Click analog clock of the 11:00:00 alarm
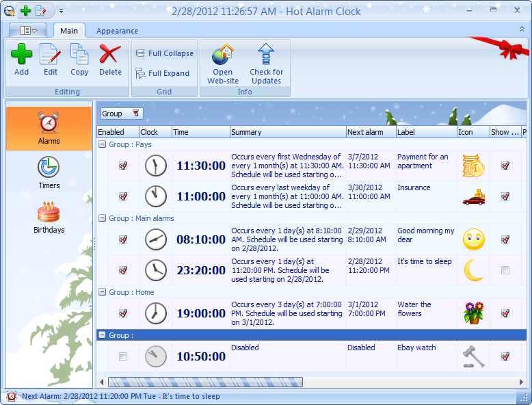 point(156,196)
